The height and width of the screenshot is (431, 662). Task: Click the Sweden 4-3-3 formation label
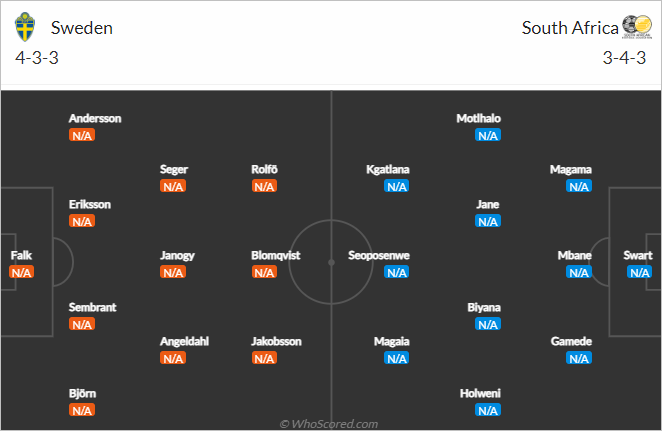[37, 58]
